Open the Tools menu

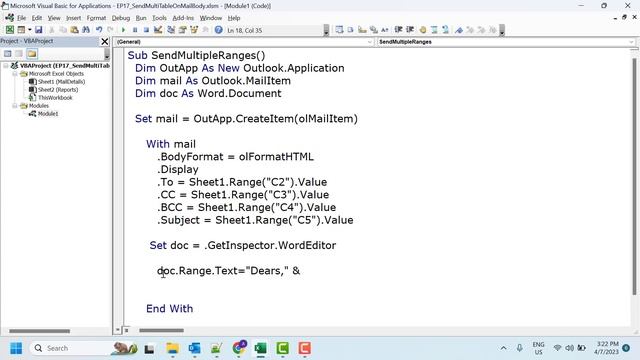159,18
